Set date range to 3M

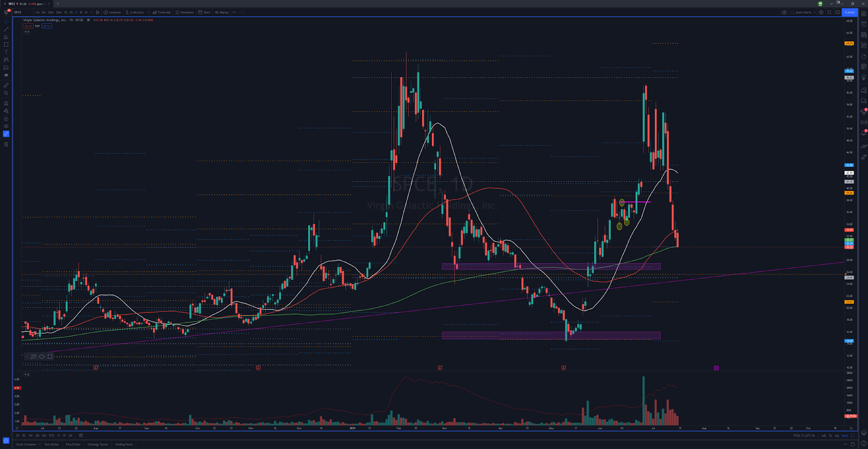[37, 435]
